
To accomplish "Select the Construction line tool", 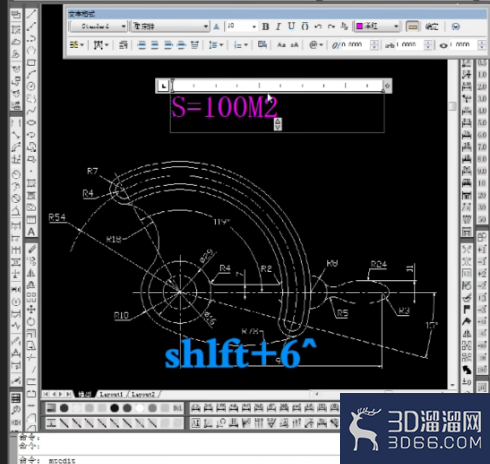I will click(x=31, y=26).
